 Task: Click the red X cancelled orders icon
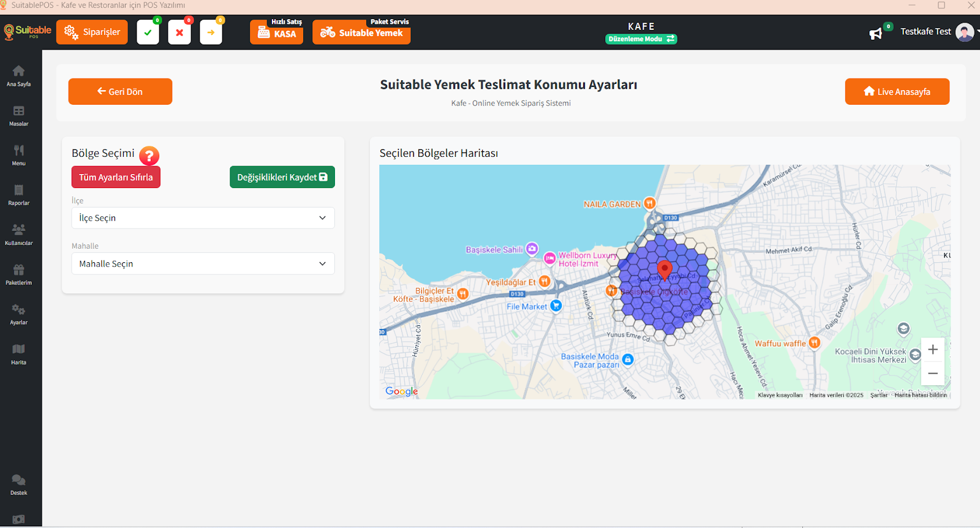(x=179, y=32)
